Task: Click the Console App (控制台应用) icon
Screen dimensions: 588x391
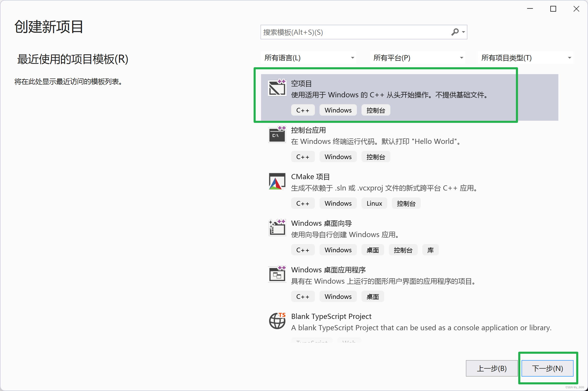Action: (277, 135)
